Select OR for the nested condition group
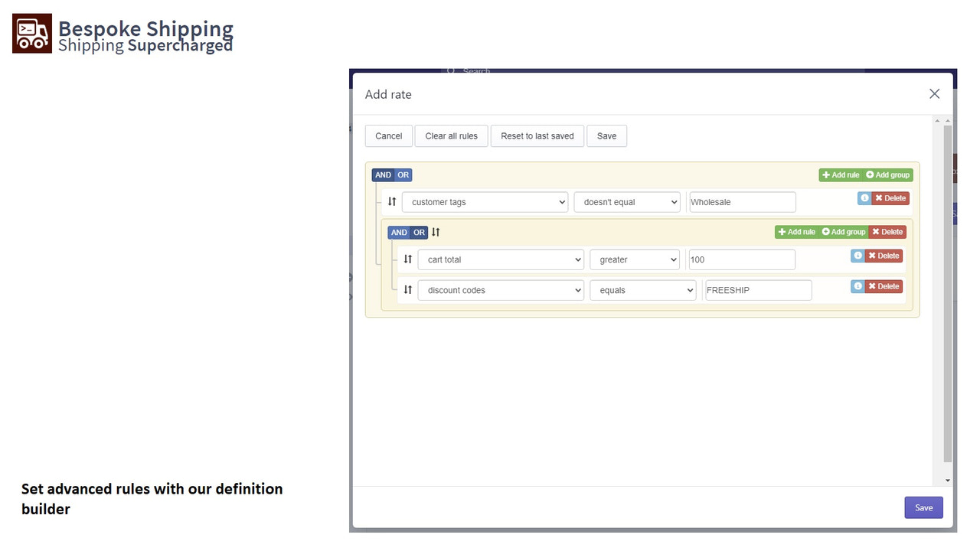Viewport: 980px width, 551px height. [x=419, y=232]
